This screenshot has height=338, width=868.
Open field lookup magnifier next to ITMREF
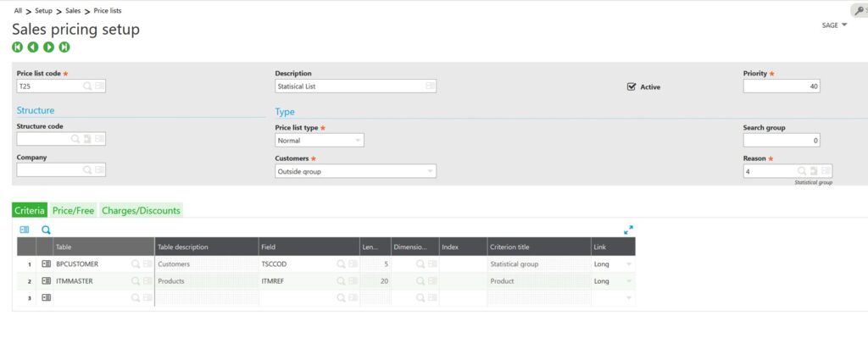pyautogui.click(x=341, y=281)
